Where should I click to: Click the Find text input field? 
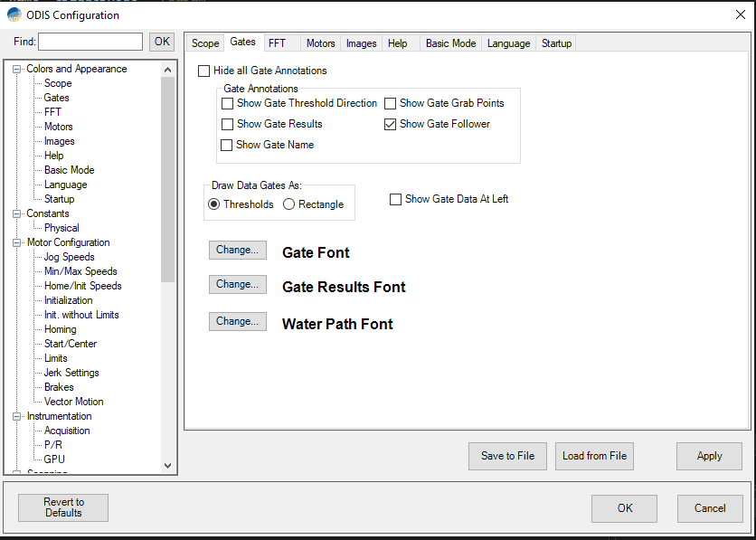[90, 42]
